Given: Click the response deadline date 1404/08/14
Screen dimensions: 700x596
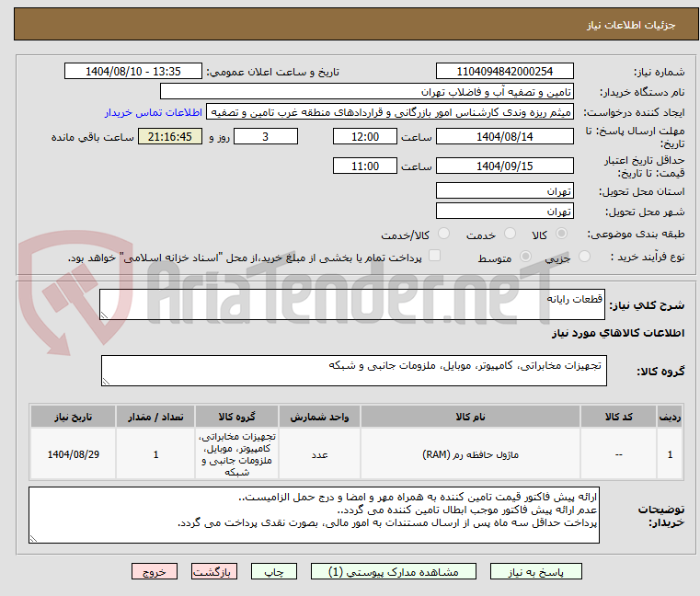Looking at the screenshot, I should (504, 137).
